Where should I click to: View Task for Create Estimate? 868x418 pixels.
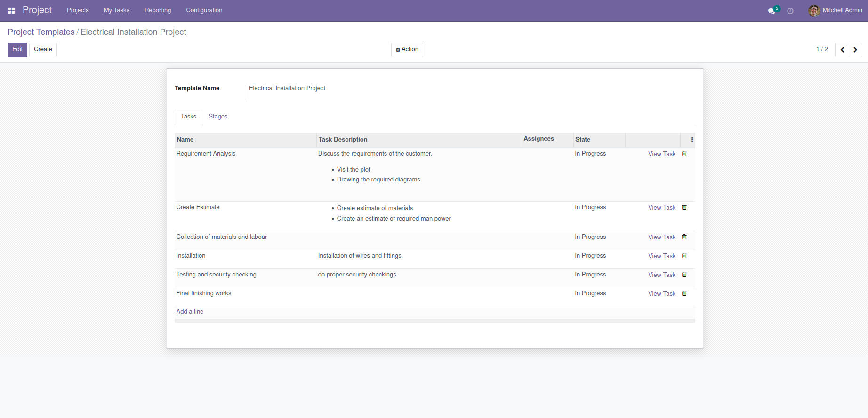coord(662,208)
